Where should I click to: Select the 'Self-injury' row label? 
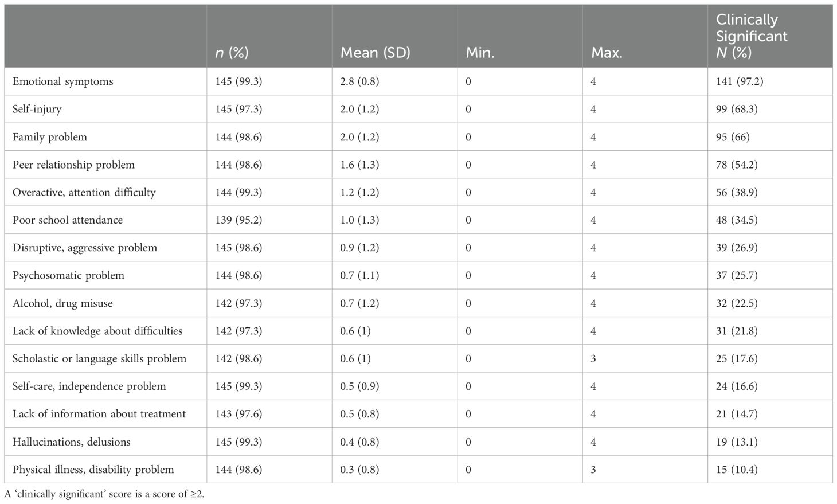(37, 109)
